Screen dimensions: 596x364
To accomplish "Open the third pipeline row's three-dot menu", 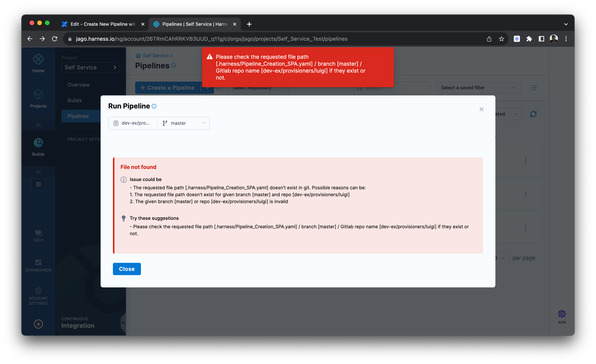I will 525,227.
